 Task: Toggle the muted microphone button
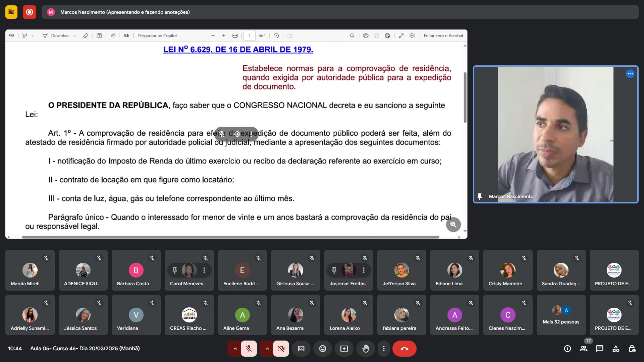click(249, 349)
